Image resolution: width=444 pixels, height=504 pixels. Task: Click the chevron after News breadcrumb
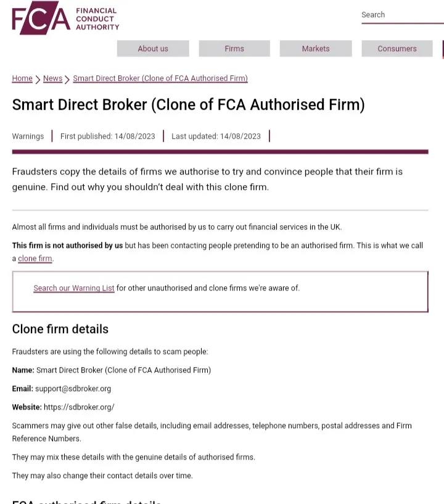[x=67, y=80]
